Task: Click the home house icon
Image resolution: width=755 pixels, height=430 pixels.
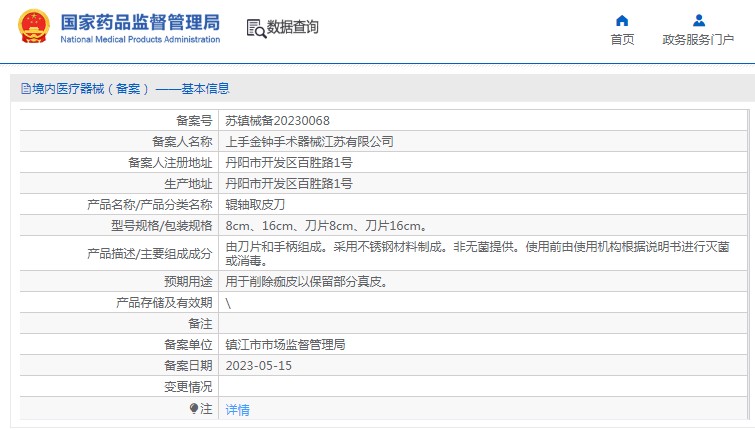Action: pos(622,21)
